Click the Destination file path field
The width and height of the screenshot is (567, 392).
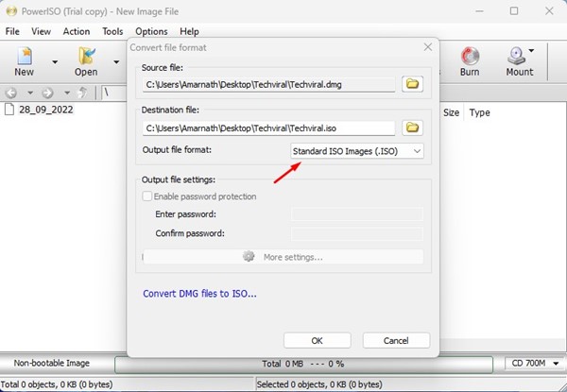[x=268, y=128]
